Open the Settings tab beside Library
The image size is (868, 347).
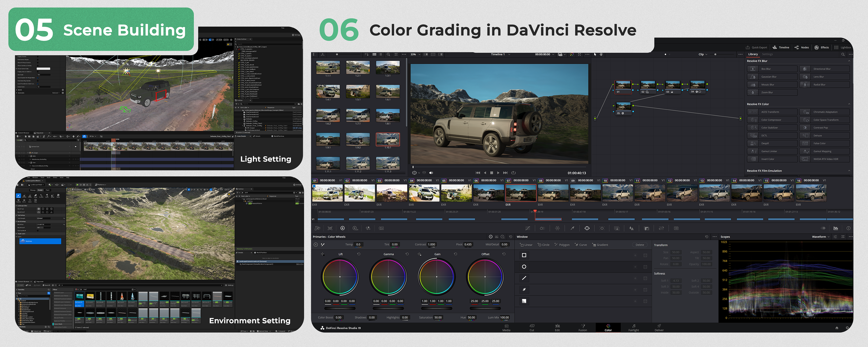coord(767,54)
